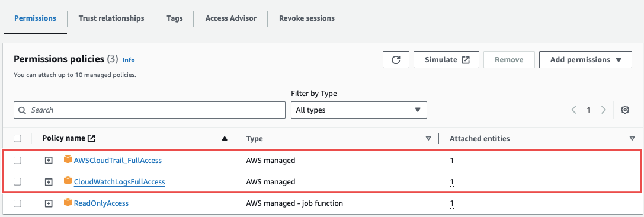The width and height of the screenshot is (644, 217).
Task: Click the CloudWatchLogsFullAccess policy cube icon
Action: [68, 181]
